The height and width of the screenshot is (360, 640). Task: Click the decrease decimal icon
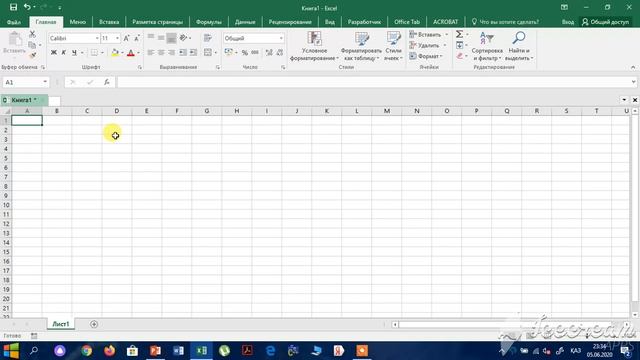(280, 53)
